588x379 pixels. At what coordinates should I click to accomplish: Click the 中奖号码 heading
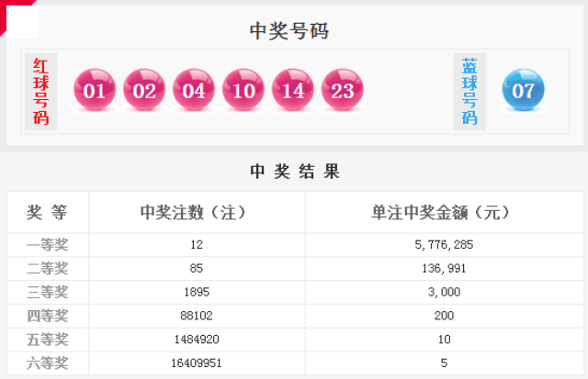[x=289, y=30]
